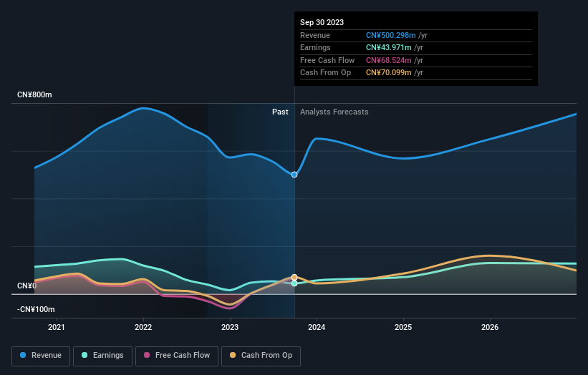Toggle the Earnings legend series
588x375 pixels.
click(x=102, y=356)
